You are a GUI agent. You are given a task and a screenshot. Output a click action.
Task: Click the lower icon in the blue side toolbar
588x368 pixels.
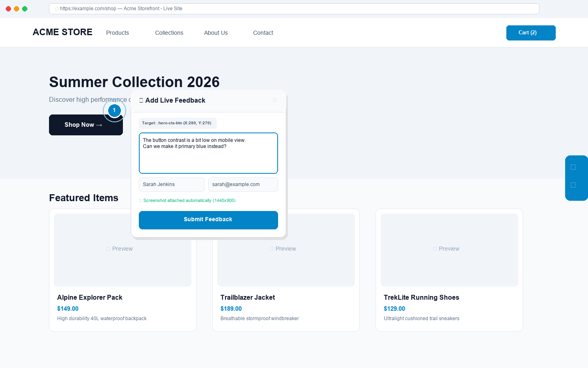pyautogui.click(x=573, y=185)
